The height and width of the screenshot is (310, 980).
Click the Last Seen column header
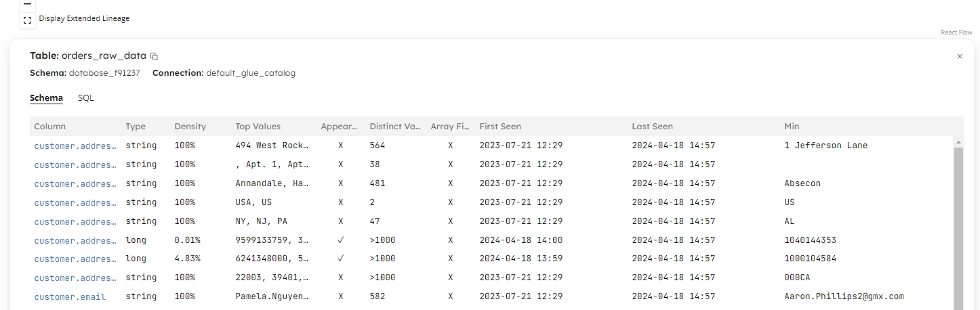coord(652,127)
